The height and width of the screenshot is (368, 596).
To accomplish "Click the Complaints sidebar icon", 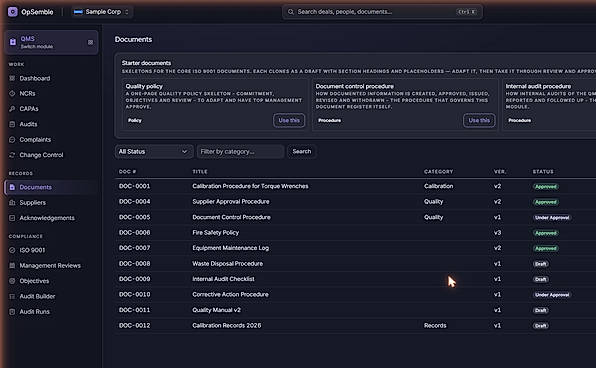I will (12, 140).
